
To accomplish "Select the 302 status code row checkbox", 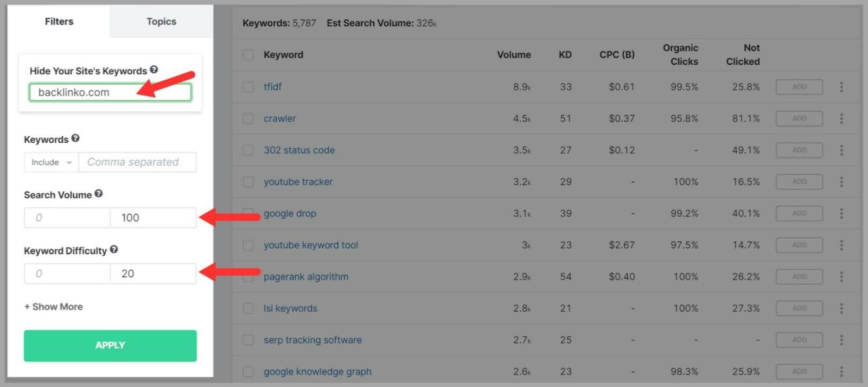I will tap(248, 150).
